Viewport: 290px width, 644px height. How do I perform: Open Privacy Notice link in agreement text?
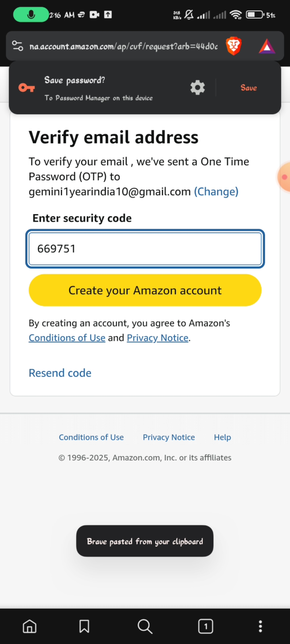pyautogui.click(x=157, y=338)
